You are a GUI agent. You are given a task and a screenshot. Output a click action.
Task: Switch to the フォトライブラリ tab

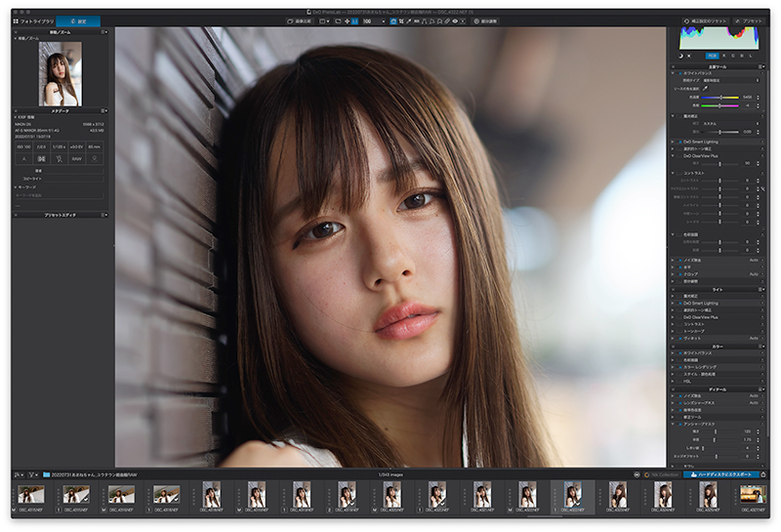pyautogui.click(x=33, y=20)
